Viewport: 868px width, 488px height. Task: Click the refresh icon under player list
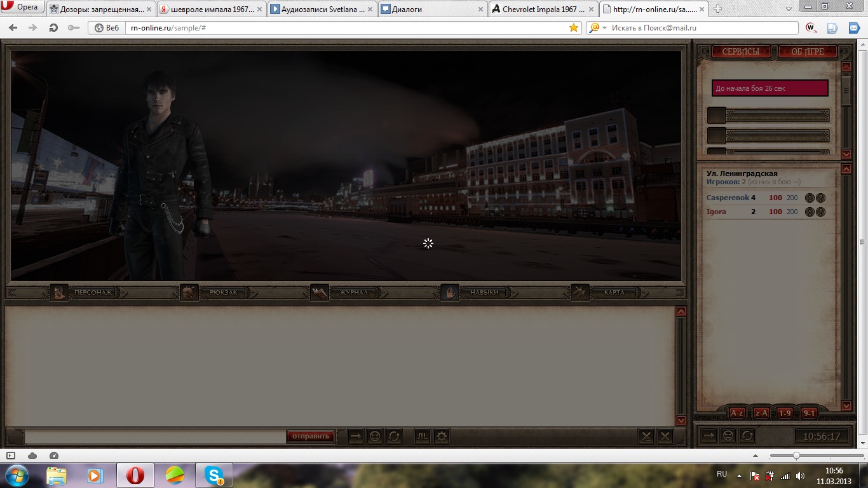click(747, 436)
